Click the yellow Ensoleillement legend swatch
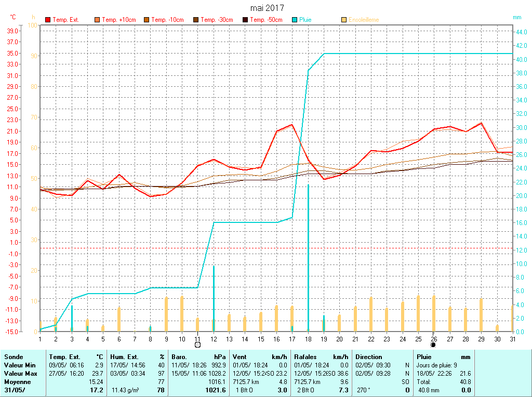Viewport: 532px width, 397px height. pyautogui.click(x=344, y=20)
